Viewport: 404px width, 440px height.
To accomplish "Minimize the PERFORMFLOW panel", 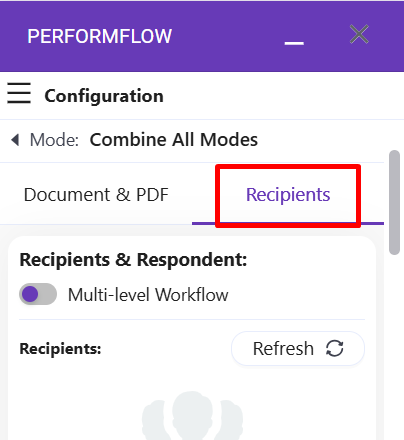I will (x=294, y=43).
